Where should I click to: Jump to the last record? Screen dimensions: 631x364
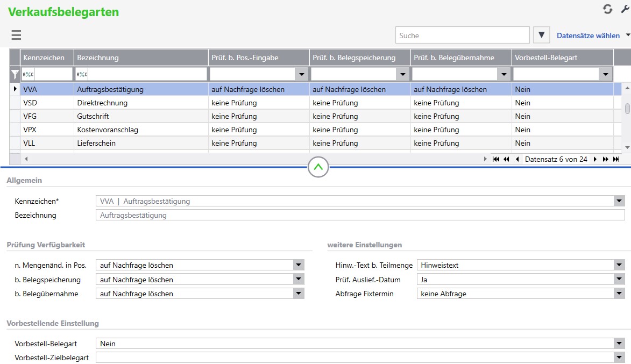[x=616, y=159]
